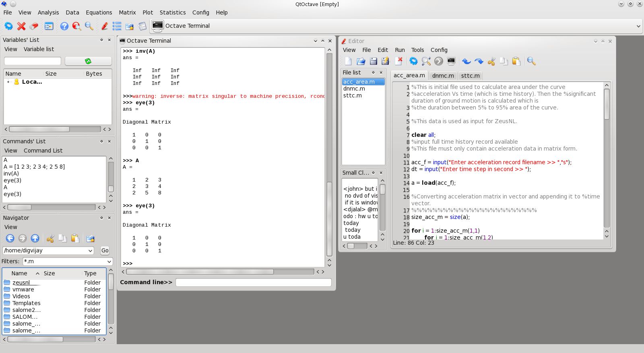Open the Octave Terminal selector dropdown arrow
The image size is (644, 353).
pos(638,26)
